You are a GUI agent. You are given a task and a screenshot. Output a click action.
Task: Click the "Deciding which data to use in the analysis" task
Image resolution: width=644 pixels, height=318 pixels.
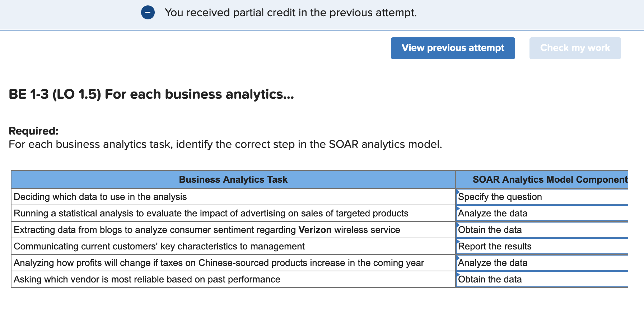tap(100, 197)
